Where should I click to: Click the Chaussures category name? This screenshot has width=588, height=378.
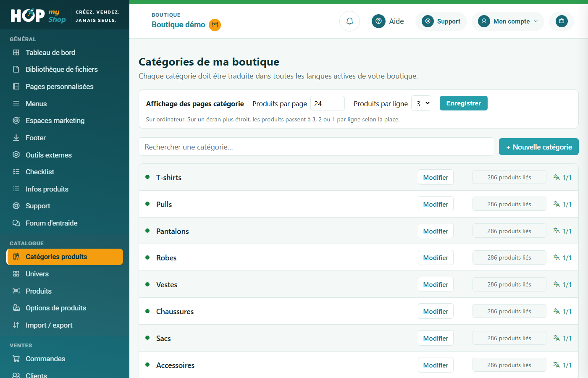[175, 312]
